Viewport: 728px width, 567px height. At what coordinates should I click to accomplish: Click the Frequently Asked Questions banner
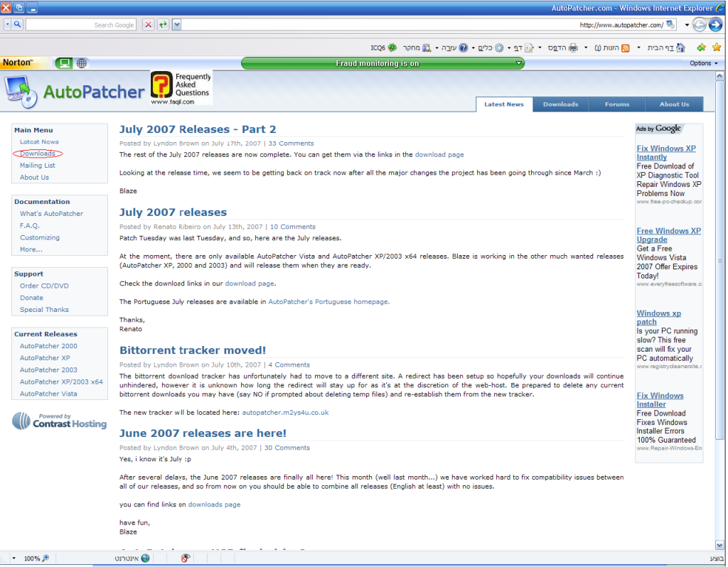point(181,88)
